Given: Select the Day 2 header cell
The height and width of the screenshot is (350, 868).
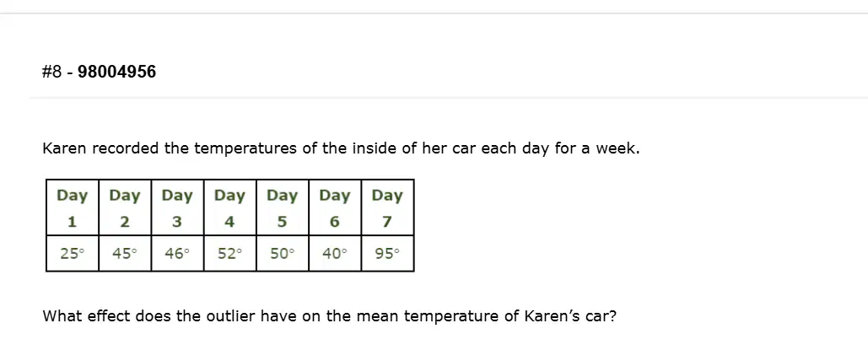Looking at the screenshot, I should 125,207.
